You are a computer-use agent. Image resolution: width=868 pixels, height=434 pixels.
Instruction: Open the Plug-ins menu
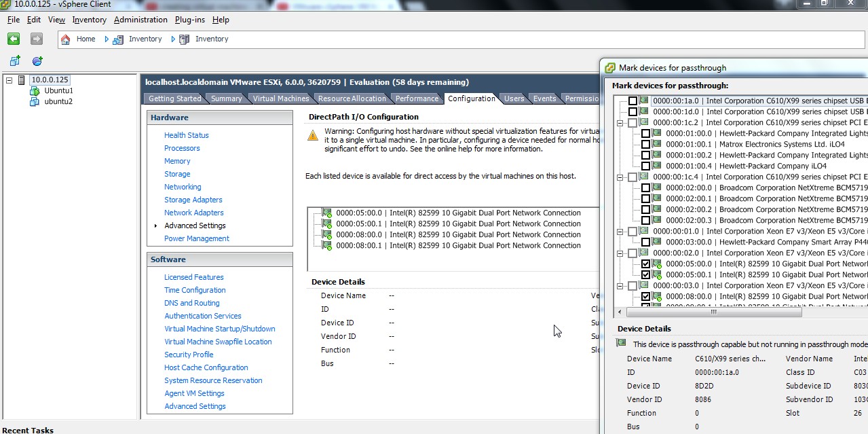[x=189, y=20]
